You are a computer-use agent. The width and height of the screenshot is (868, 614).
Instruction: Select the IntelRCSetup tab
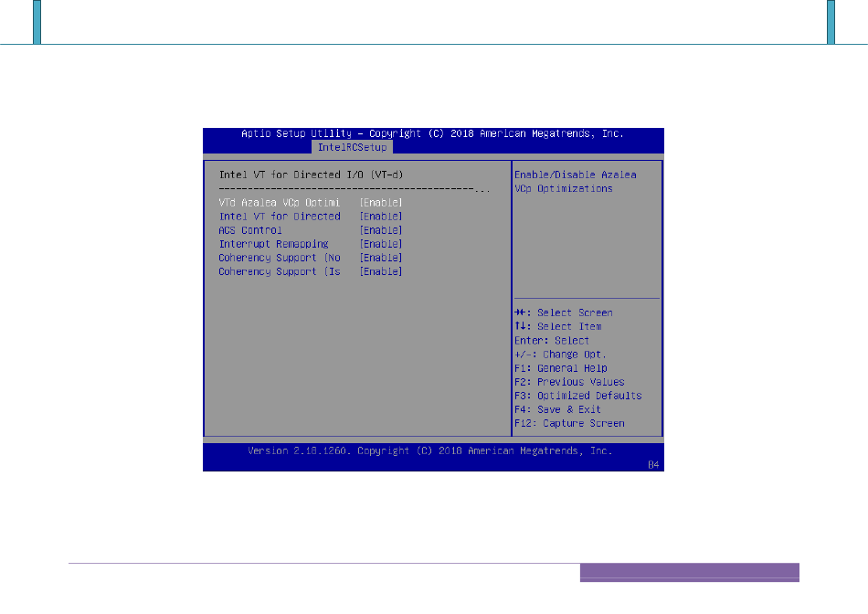[x=352, y=147]
